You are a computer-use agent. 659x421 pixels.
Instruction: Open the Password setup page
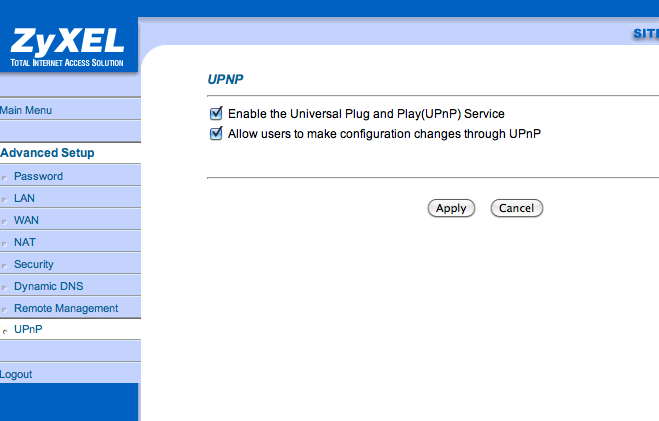38,176
